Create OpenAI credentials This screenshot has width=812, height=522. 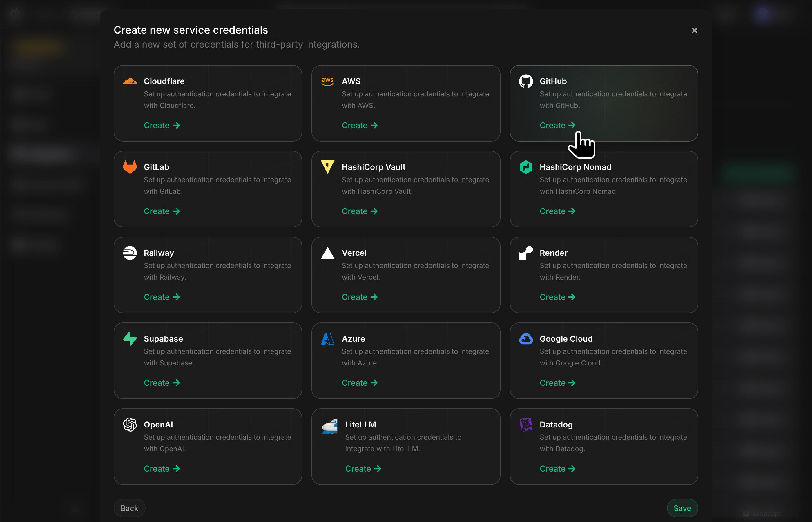[x=162, y=468]
